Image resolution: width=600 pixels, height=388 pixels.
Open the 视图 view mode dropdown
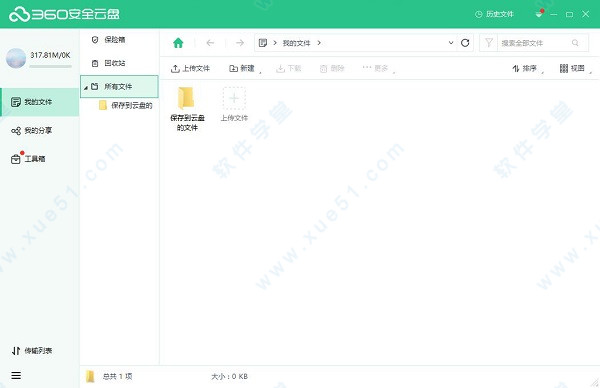pos(575,68)
